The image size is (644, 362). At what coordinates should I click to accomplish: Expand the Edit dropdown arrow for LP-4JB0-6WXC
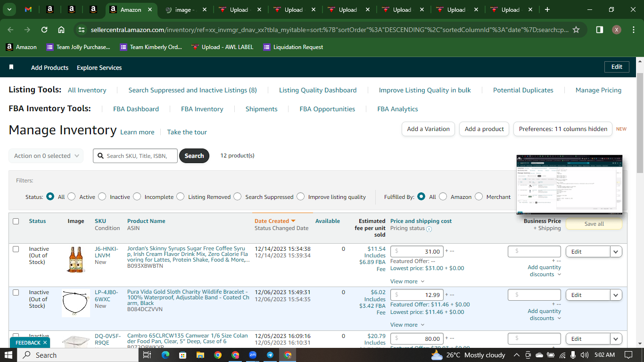[616, 295]
